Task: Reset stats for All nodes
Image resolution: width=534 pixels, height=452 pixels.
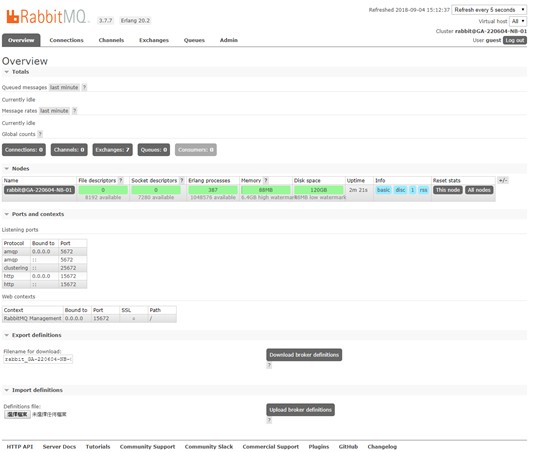Action: pyautogui.click(x=479, y=190)
